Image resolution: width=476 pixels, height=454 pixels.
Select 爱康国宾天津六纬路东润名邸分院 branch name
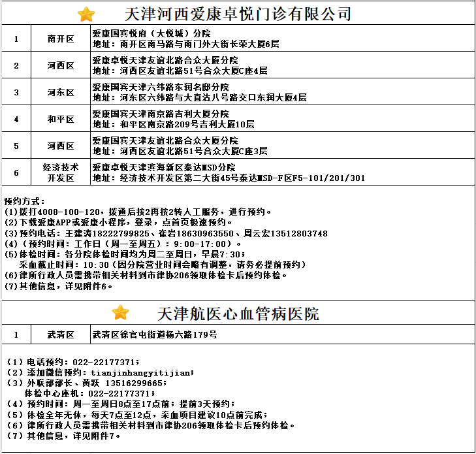tap(161, 87)
